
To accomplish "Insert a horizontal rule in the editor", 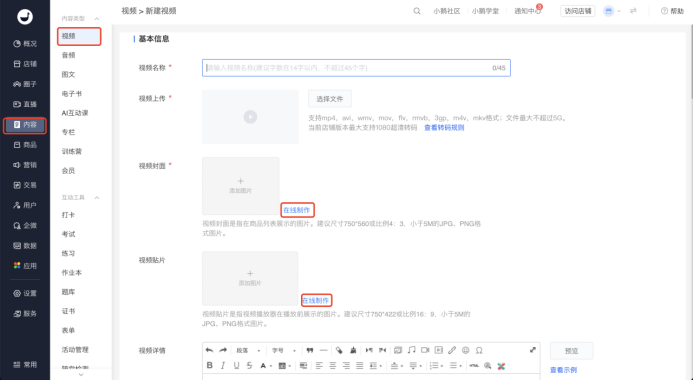I will click(324, 351).
